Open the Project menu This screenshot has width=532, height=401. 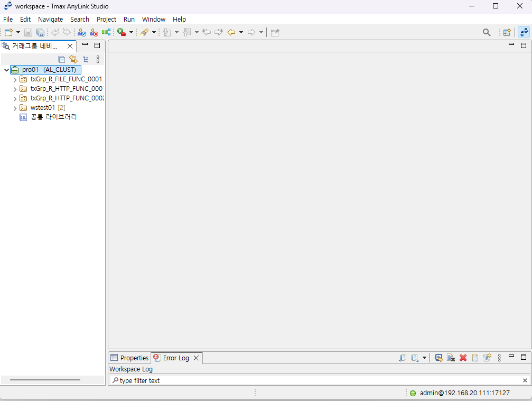(106, 19)
